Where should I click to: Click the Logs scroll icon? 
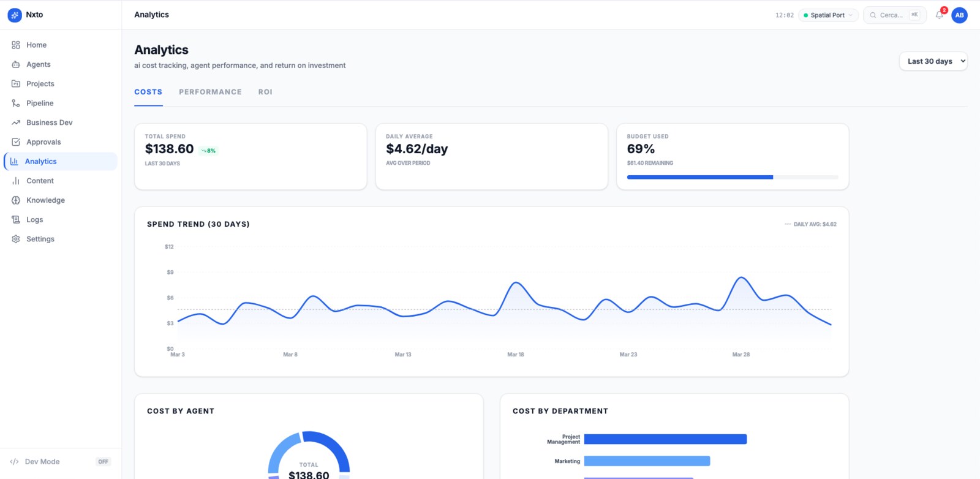click(x=16, y=220)
